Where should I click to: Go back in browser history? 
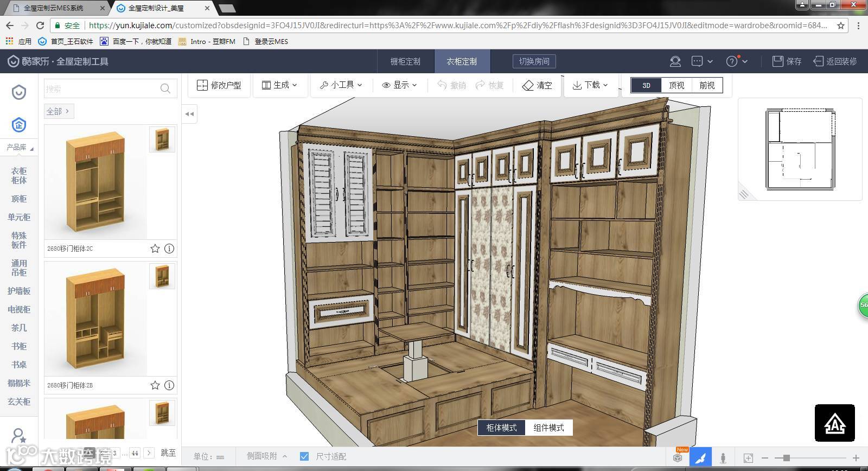(9, 26)
